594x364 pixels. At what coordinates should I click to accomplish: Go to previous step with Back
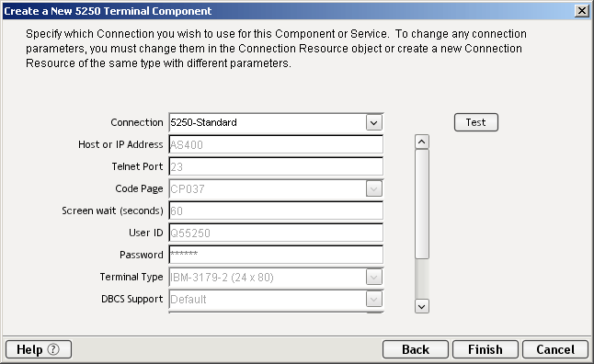pos(416,349)
